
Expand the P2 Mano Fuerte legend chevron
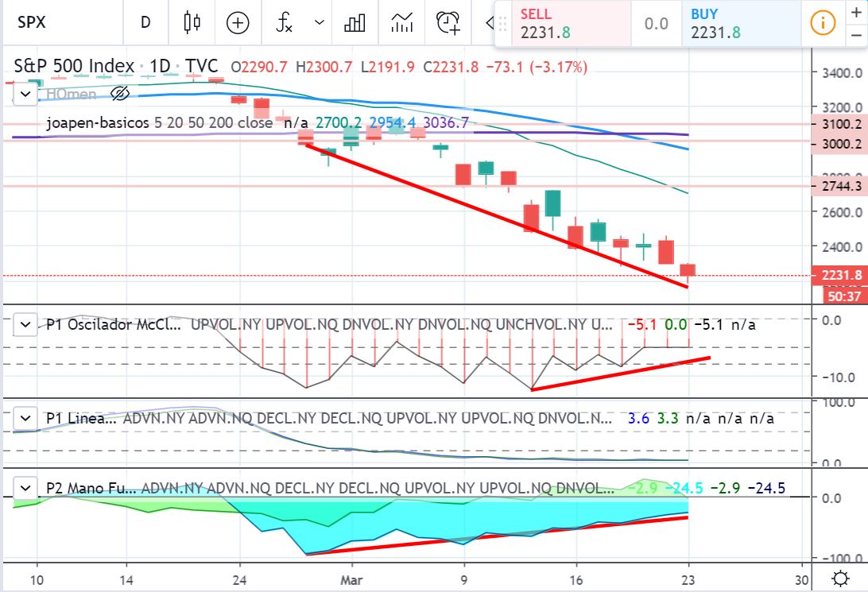(25, 488)
